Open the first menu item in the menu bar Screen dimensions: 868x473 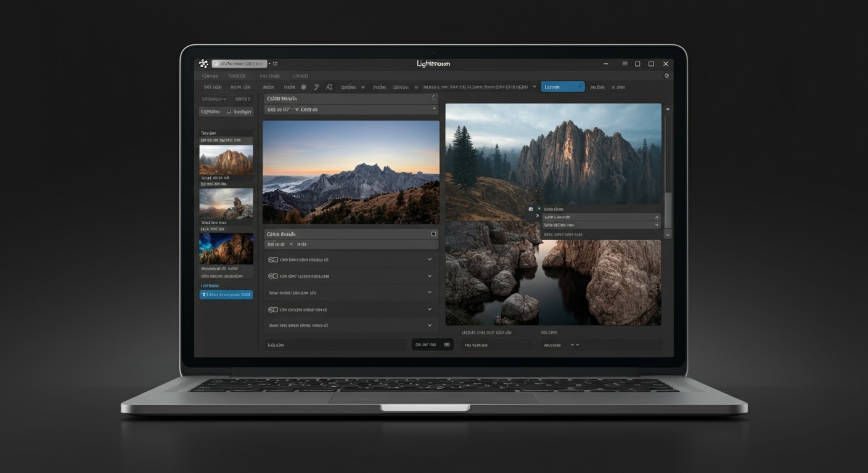point(210,76)
